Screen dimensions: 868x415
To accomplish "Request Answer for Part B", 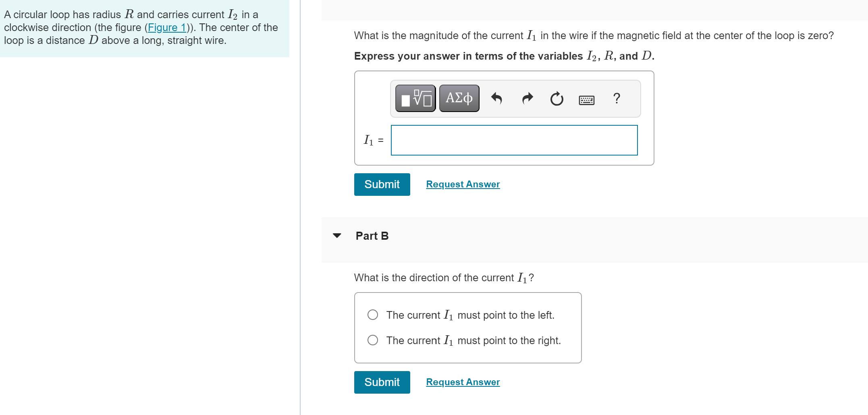I will [x=462, y=382].
